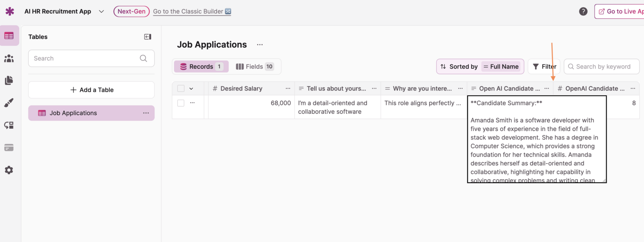Viewport: 644px width, 242px height.
Task: Expand the app name dropdown chevron
Action: coord(101,12)
